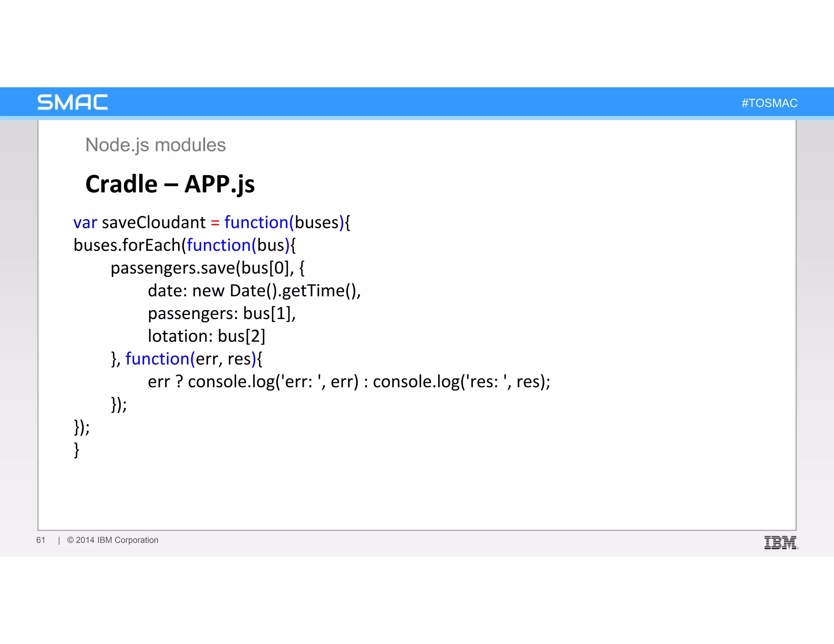Click the 'buses.forEach(function(bus){' line
This screenshot has width=834, height=644.
pyautogui.click(x=184, y=245)
